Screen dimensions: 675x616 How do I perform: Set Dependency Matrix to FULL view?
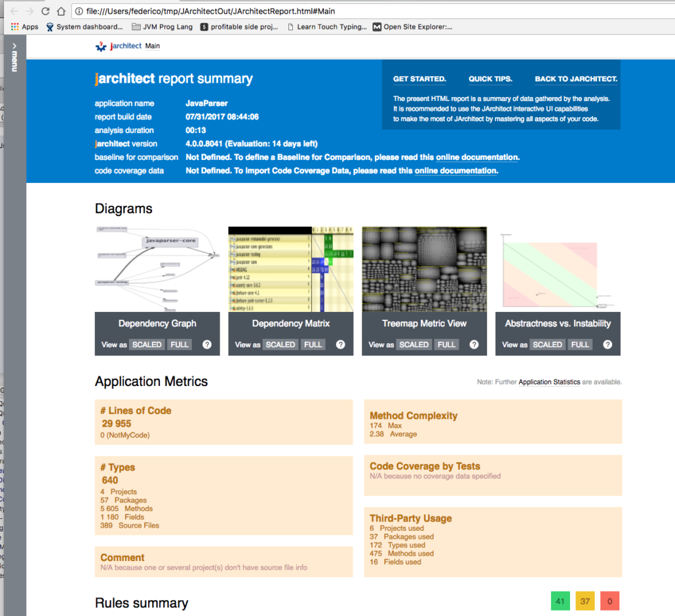[x=313, y=344]
